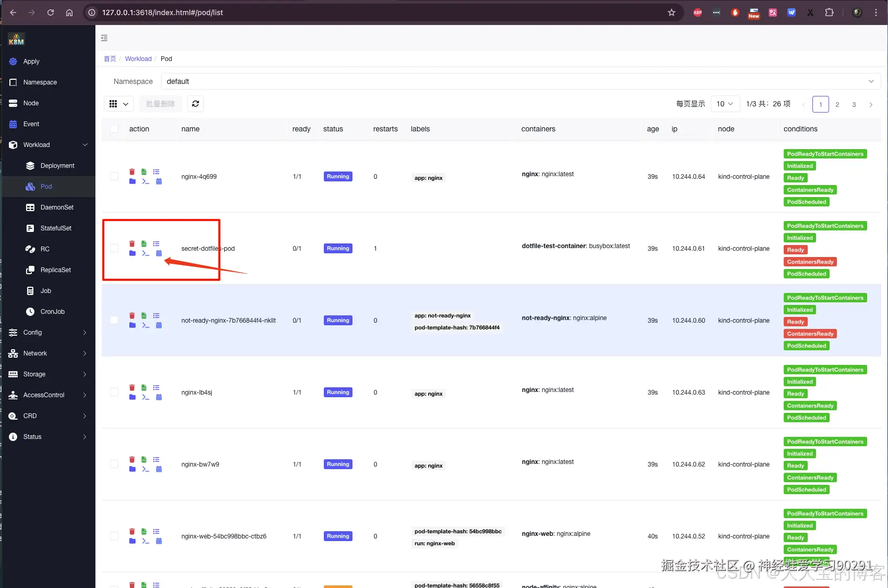The image size is (888, 588).
Task: Select StatefulSet under Workload
Action: pos(48,228)
